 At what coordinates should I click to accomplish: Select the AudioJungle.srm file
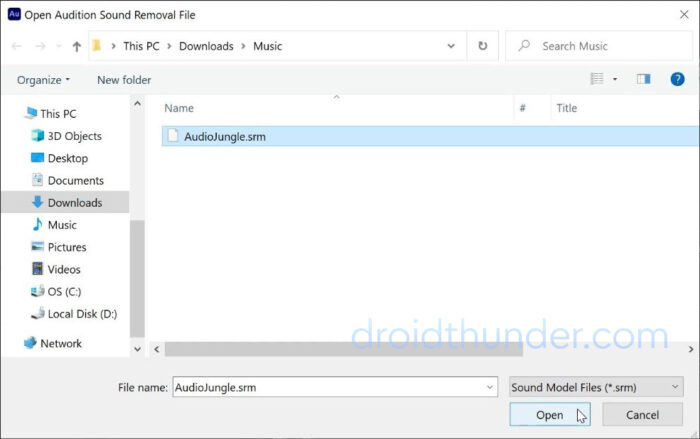point(225,136)
